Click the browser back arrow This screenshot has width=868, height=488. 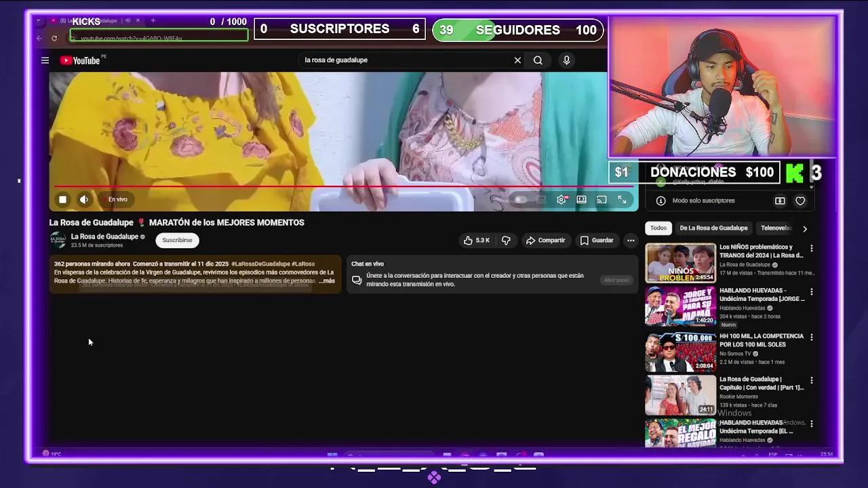pyautogui.click(x=39, y=38)
